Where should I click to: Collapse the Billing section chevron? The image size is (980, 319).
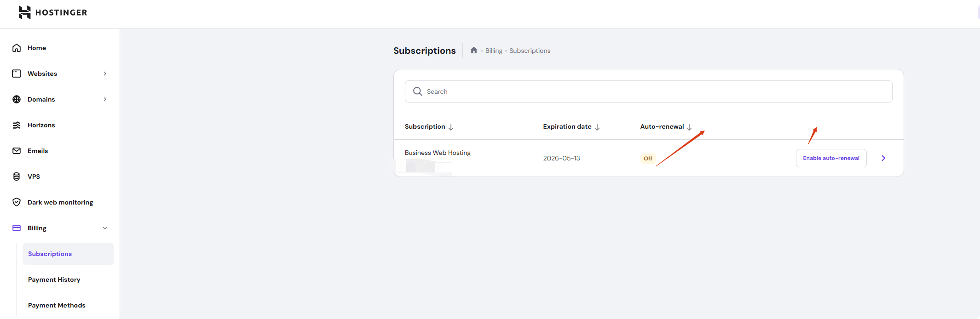[x=105, y=228]
